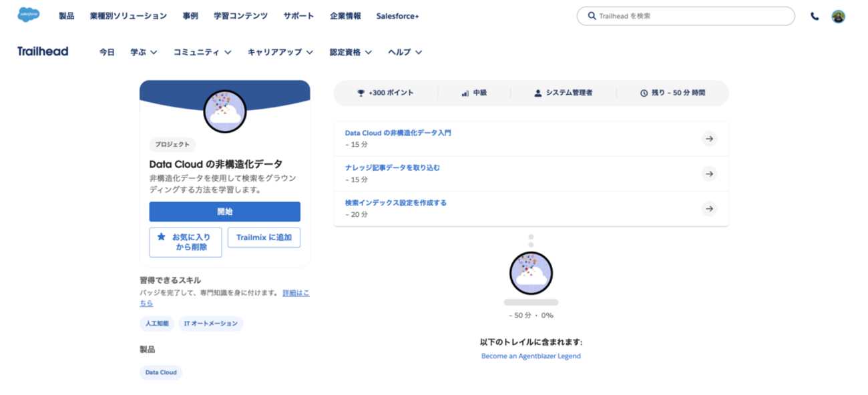Screen dimensions: 868x395
Task: Expand the キャリアアップ menu
Action: pos(280,52)
